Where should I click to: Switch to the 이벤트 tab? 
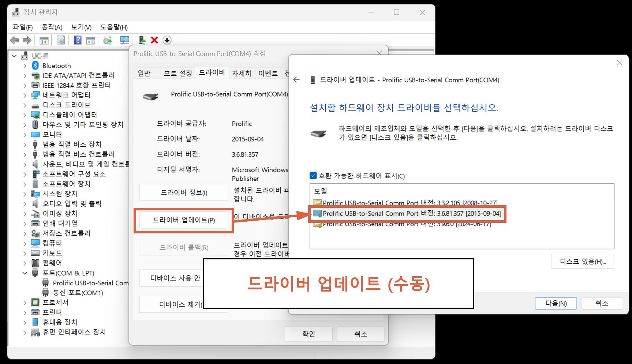(268, 73)
